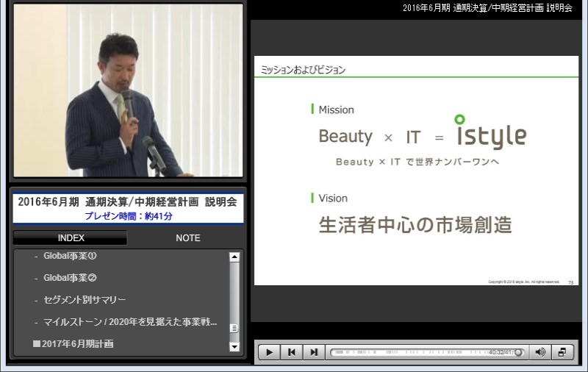Select the ■2017年6月期計画 index section

[x=73, y=344]
